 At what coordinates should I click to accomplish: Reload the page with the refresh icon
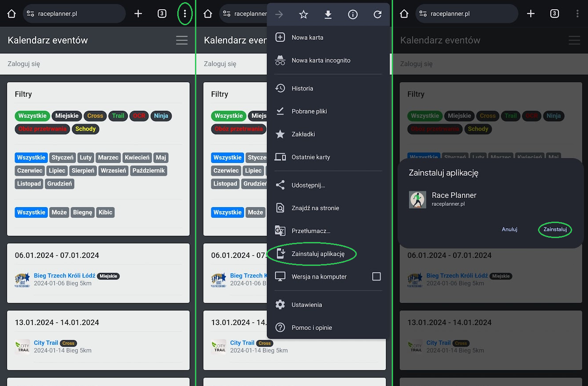(x=378, y=15)
